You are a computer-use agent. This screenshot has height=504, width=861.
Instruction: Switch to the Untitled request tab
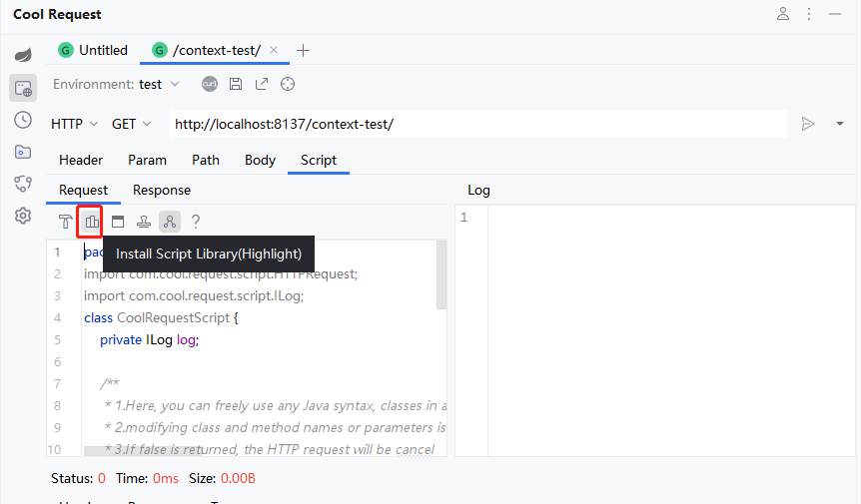coord(93,51)
